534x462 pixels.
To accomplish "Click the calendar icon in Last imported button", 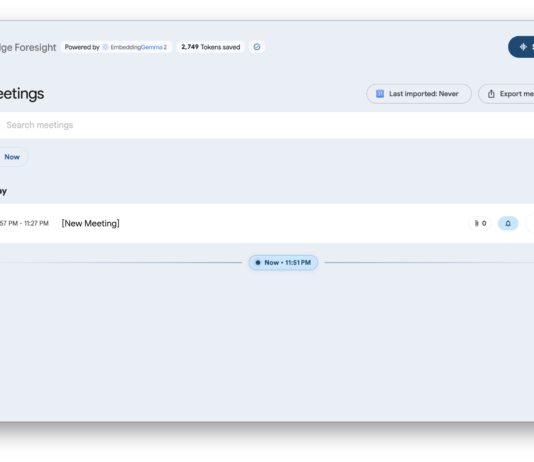I will coord(380,94).
